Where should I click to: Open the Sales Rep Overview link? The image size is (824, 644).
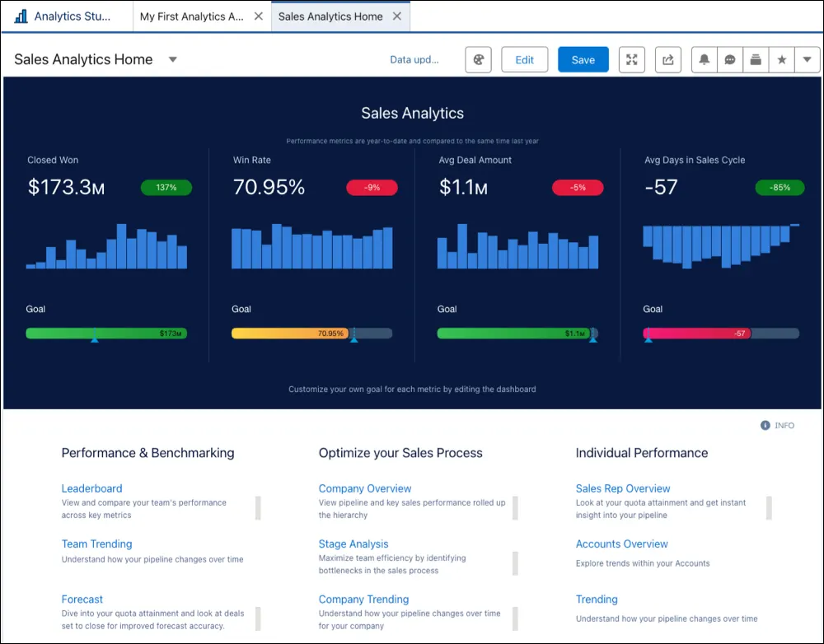[623, 488]
